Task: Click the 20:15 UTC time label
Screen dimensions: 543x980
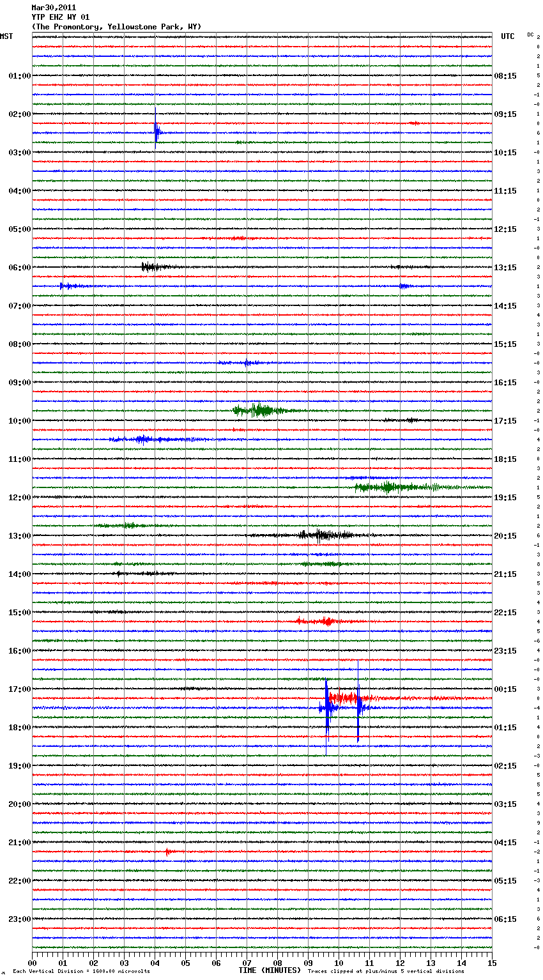Action: pyautogui.click(x=505, y=536)
